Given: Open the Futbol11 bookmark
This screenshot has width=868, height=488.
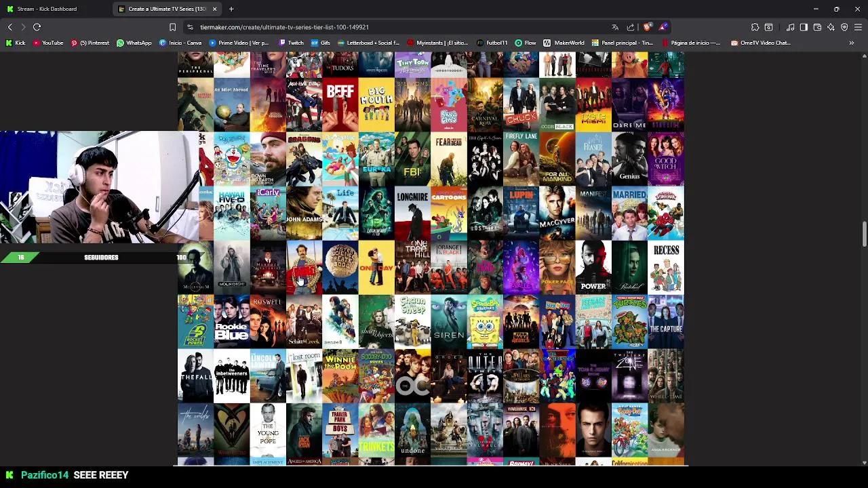Looking at the screenshot, I should pyautogui.click(x=492, y=43).
